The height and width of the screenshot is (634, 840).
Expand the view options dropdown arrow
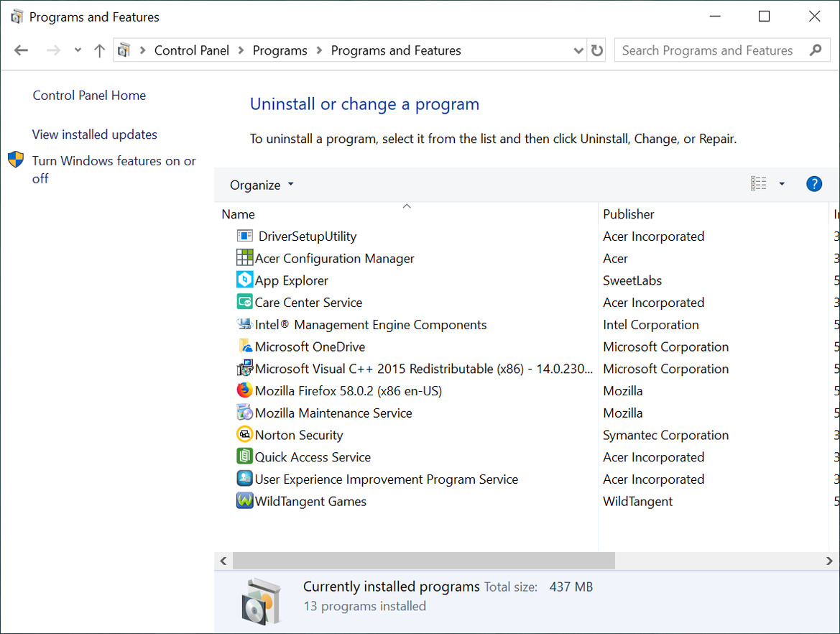click(x=782, y=184)
